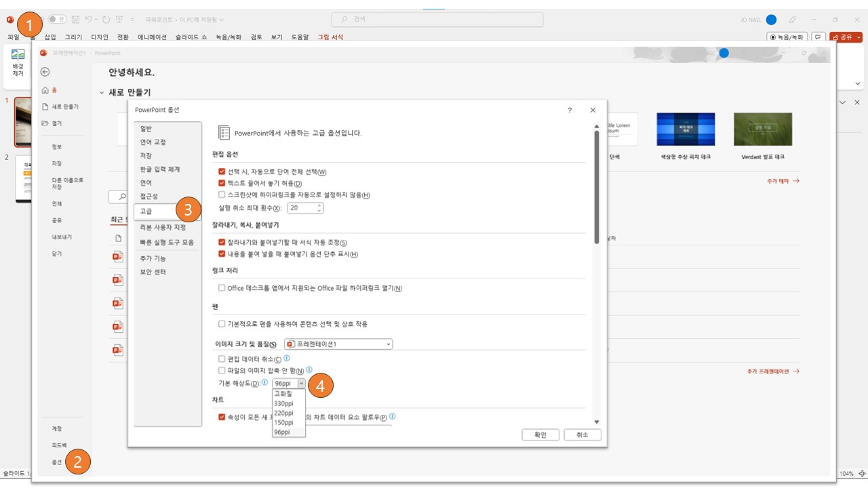Select 96ppi option in the open list
Viewport: 868px width, 488px height.
[x=289, y=432]
